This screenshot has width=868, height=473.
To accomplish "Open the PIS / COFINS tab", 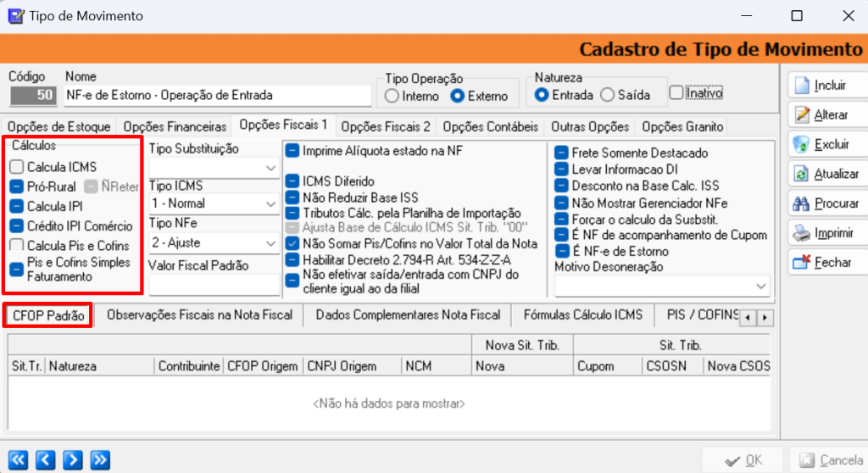I will (701, 315).
